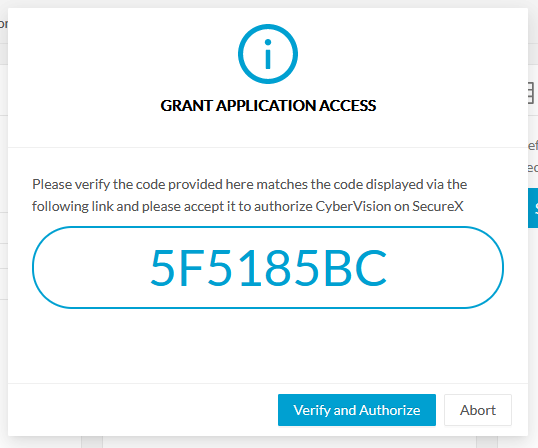Click the GRANT APPLICATION ACCESS heading
538x448 pixels.
[x=268, y=105]
